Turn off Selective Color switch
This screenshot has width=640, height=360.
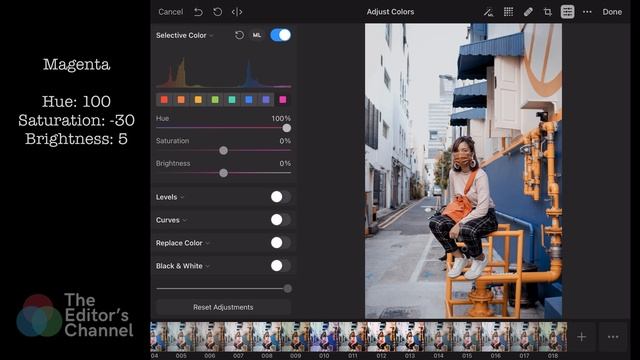280,35
